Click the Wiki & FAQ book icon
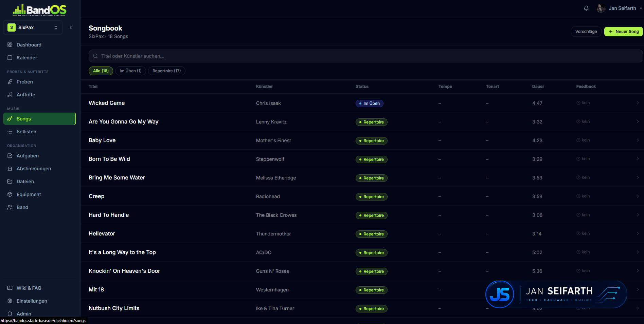This screenshot has width=644, height=324. tap(10, 288)
